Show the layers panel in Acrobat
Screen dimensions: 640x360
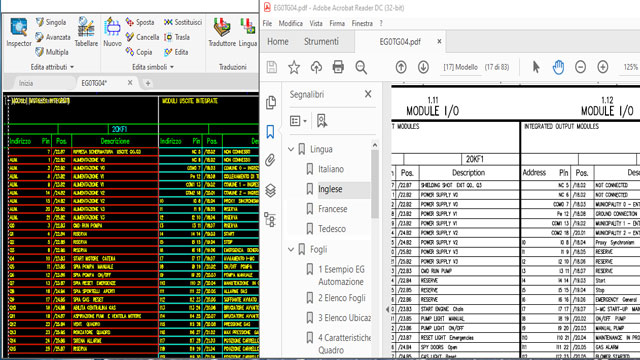(x=270, y=190)
